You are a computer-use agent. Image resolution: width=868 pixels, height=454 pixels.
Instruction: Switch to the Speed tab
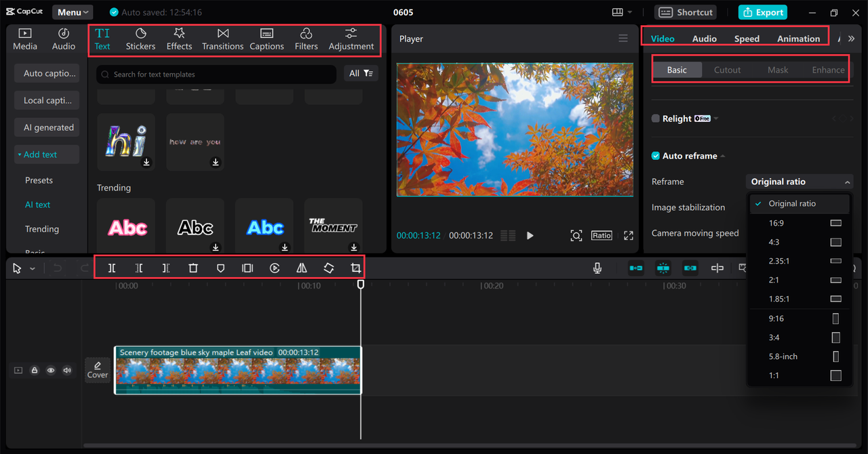(747, 39)
